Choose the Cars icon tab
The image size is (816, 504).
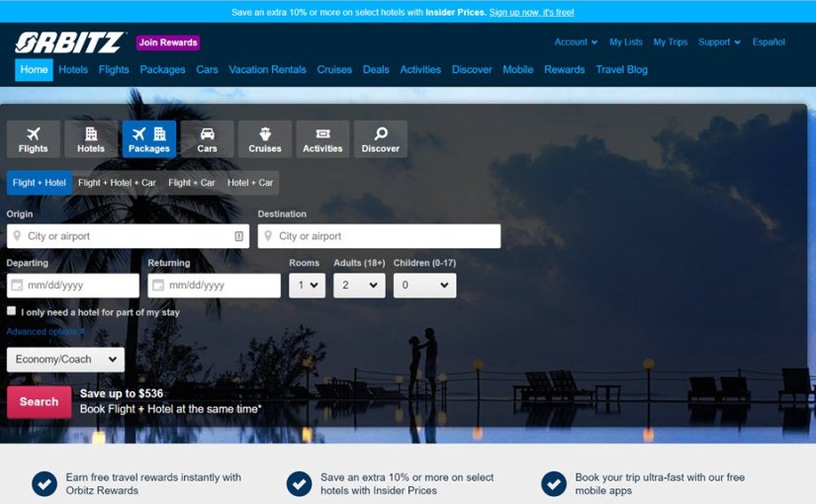207,139
